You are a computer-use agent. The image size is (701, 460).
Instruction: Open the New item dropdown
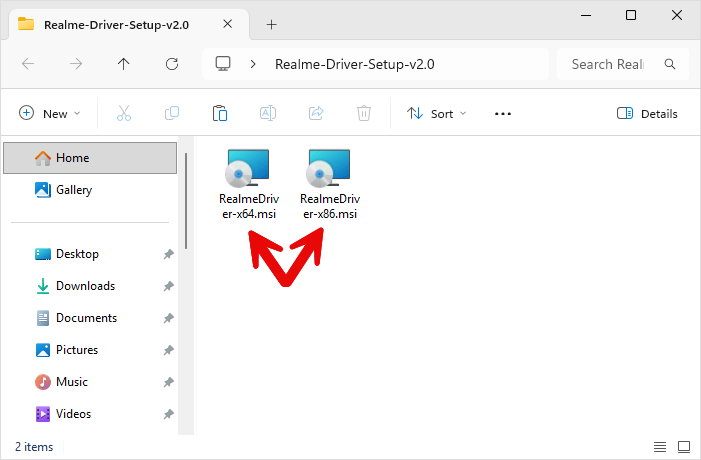50,114
